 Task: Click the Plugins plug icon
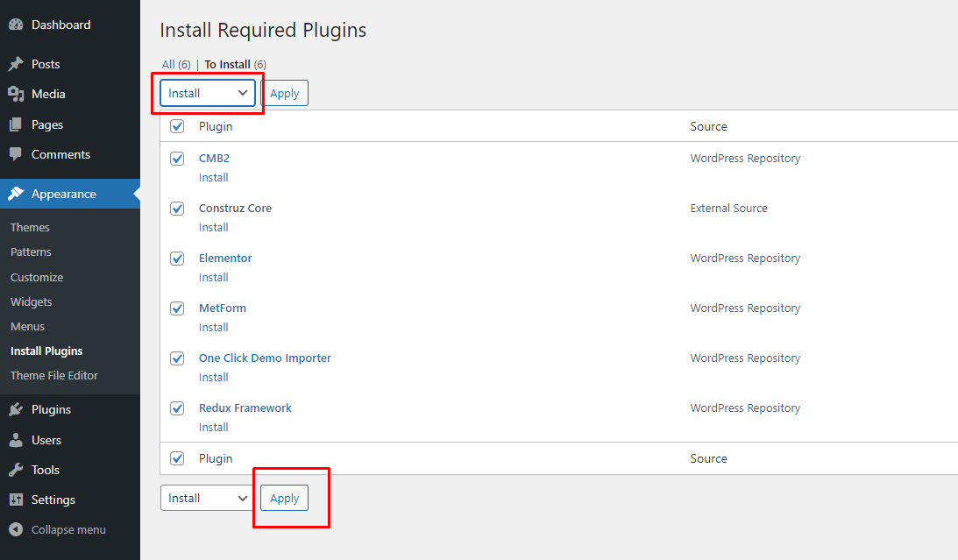click(16, 409)
